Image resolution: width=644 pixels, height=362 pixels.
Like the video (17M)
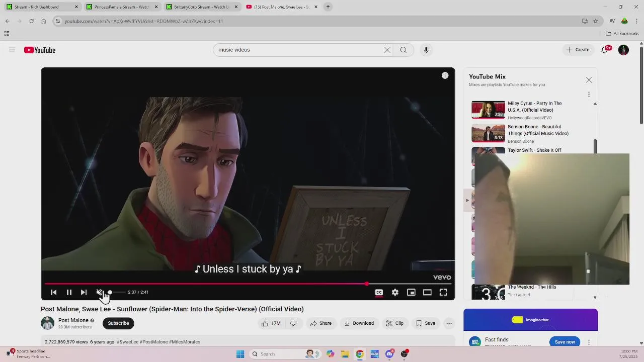point(271,323)
